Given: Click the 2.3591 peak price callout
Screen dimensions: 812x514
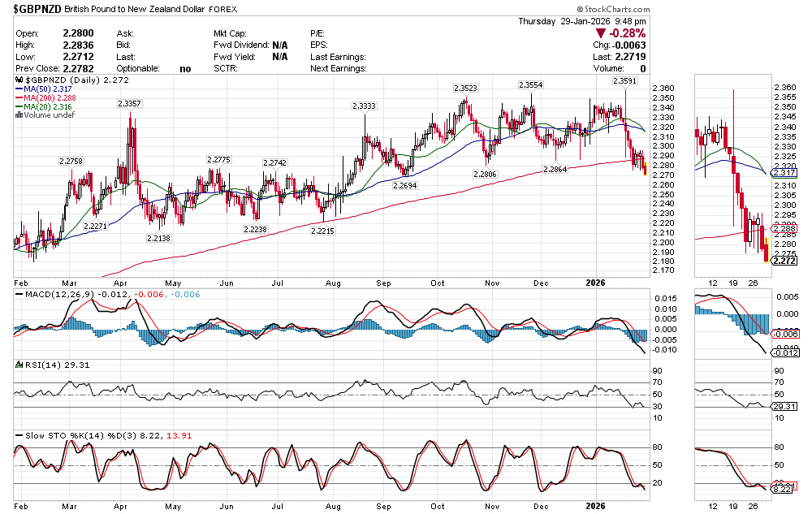Looking at the screenshot, I should click(625, 81).
